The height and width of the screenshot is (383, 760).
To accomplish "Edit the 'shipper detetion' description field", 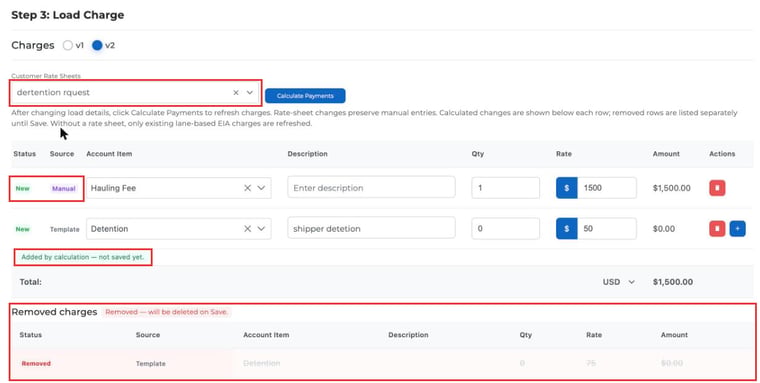I will [371, 228].
